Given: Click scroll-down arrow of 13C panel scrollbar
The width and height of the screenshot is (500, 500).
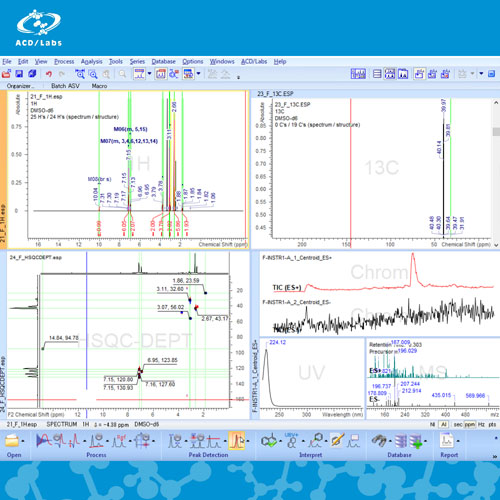Looking at the screenshot, I should click(496, 245).
